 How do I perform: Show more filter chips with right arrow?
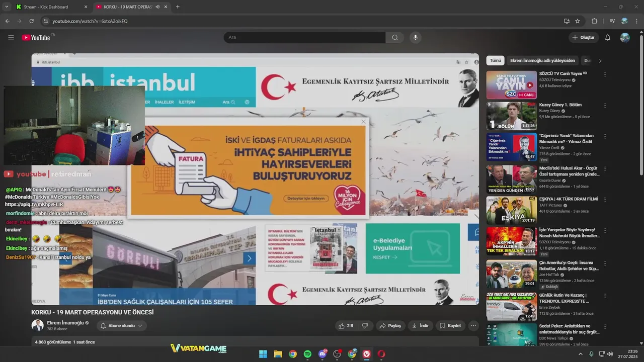click(x=600, y=61)
